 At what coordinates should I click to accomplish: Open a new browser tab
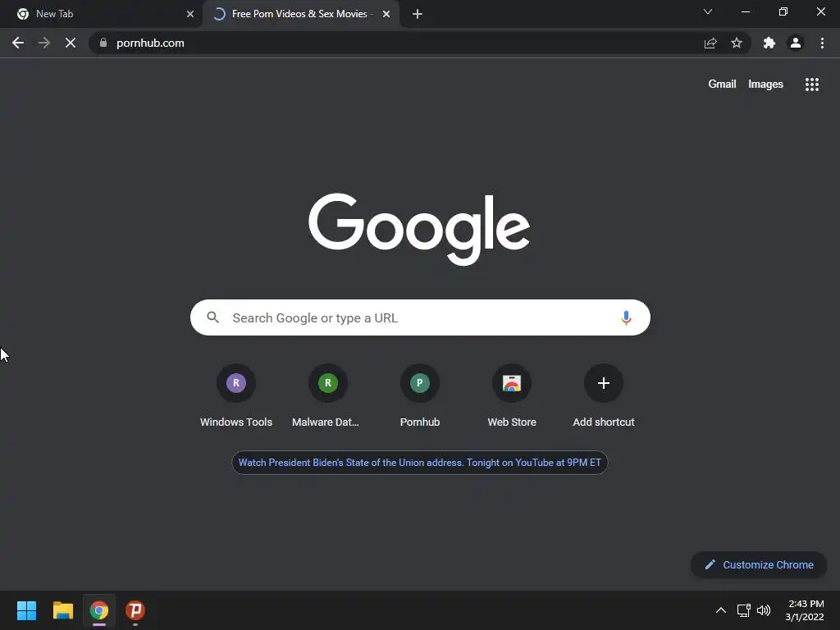(x=418, y=14)
